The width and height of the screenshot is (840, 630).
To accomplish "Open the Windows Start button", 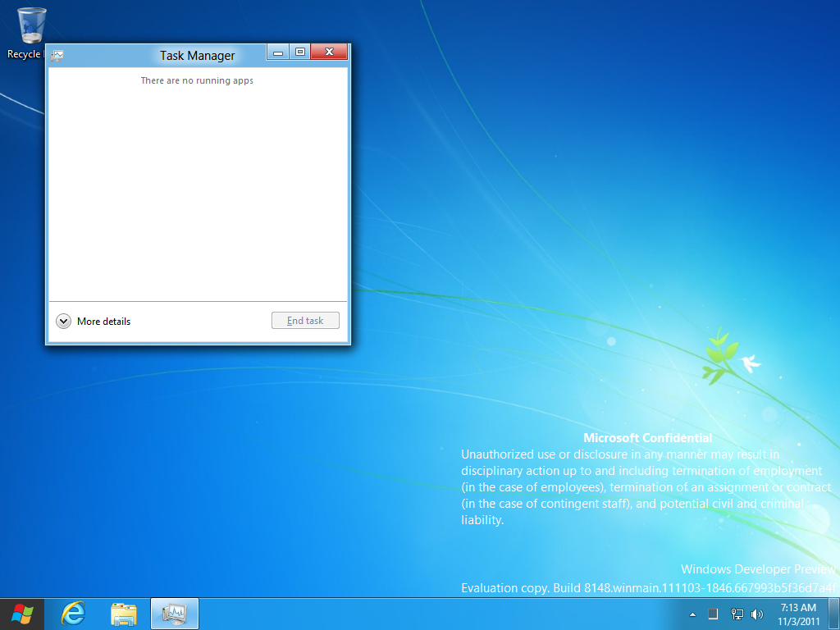I will [x=22, y=614].
